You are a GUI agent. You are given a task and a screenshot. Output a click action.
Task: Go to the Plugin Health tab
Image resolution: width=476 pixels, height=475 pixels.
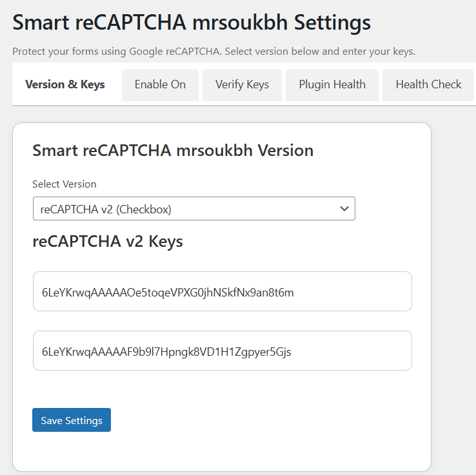point(332,84)
